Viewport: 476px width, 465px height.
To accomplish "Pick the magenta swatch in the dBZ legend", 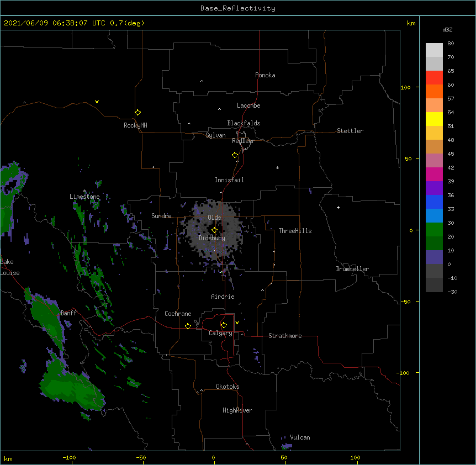I will 434,174.
